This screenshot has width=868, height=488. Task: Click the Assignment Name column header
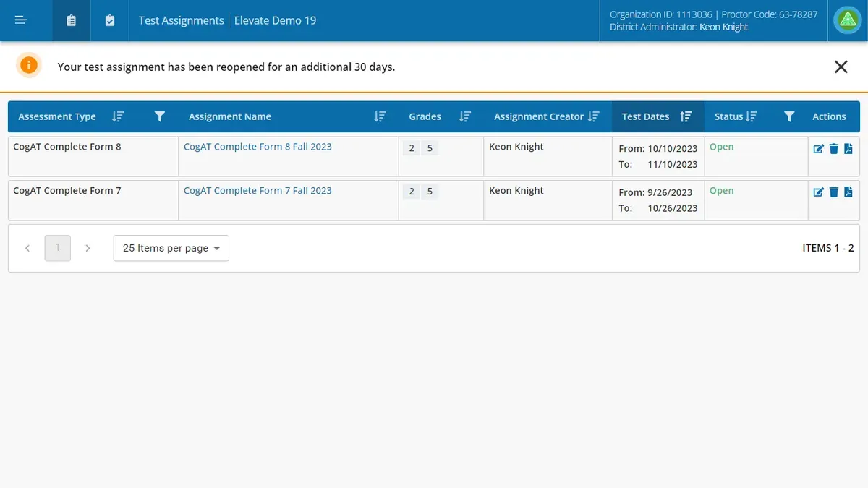click(230, 116)
